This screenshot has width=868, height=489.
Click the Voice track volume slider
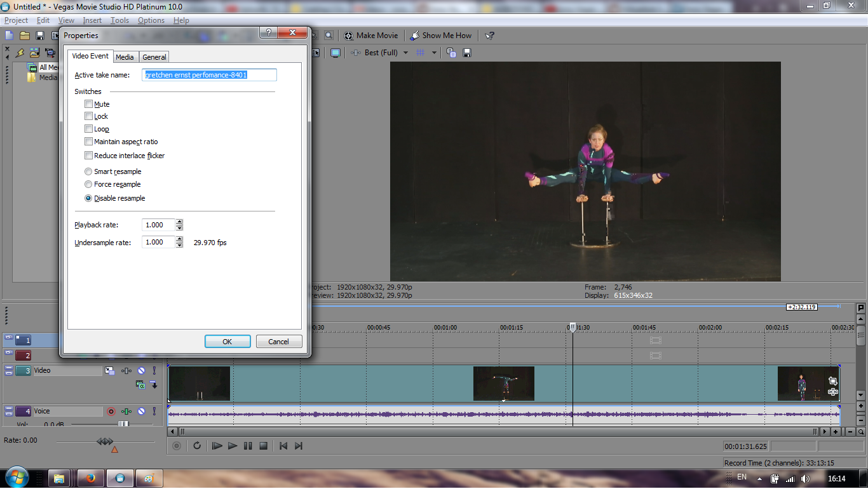pos(123,424)
